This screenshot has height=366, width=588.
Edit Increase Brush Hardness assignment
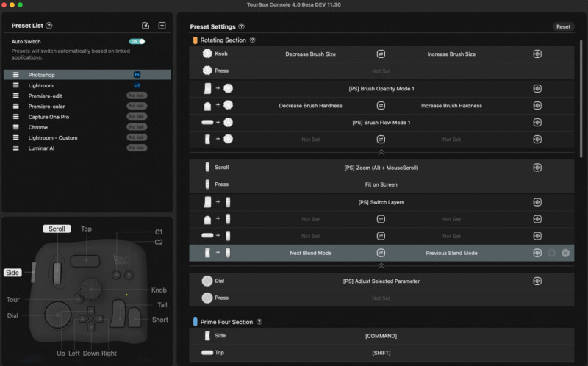pyautogui.click(x=451, y=106)
